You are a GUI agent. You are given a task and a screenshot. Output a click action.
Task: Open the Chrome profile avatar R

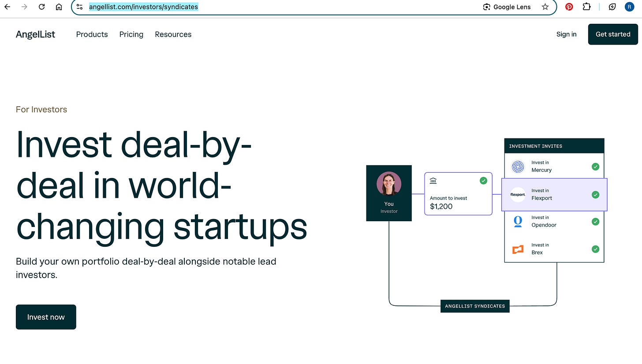point(629,7)
